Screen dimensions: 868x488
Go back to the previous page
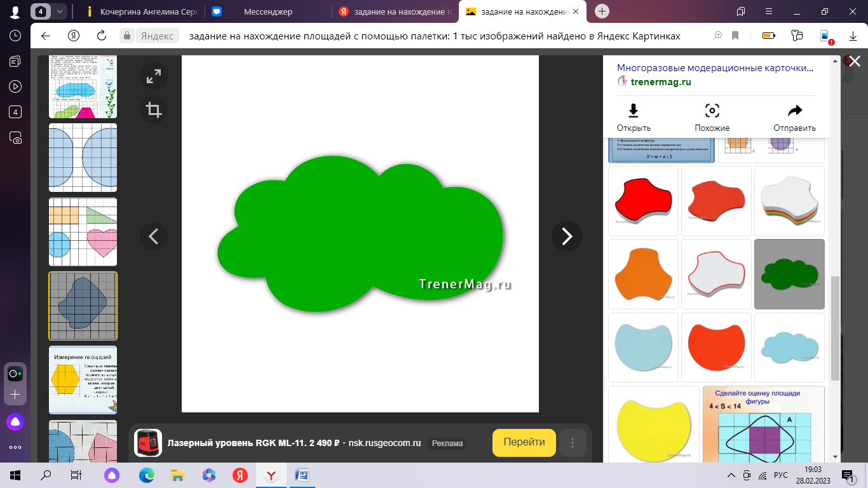46,36
